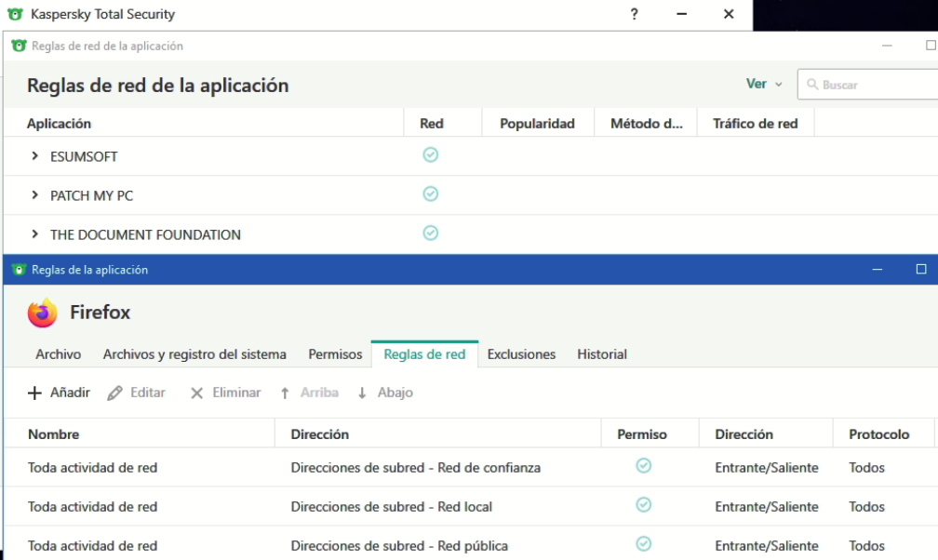
Task: Click the Editar button
Action: coord(137,393)
